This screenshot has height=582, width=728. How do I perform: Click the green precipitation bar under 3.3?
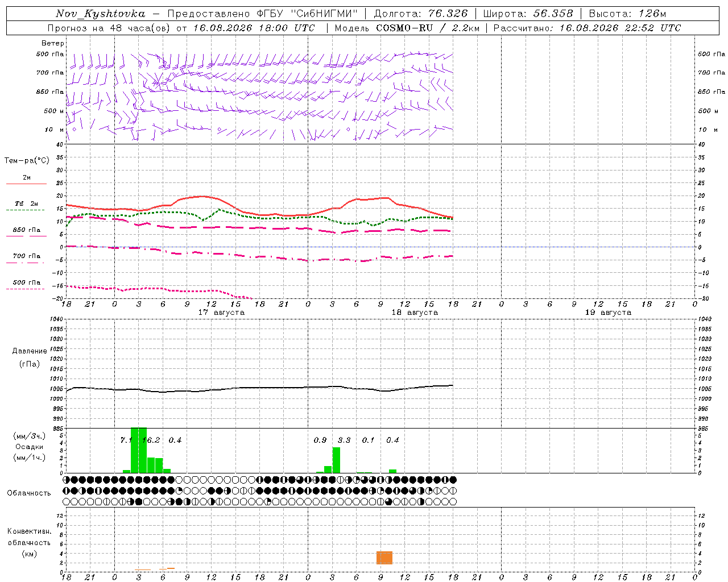point(336,460)
